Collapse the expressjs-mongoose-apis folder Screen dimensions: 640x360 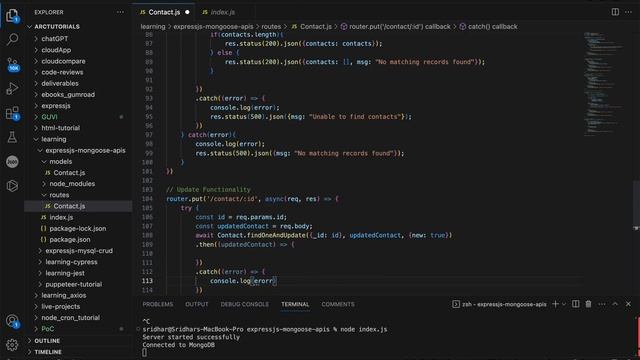tap(85, 150)
